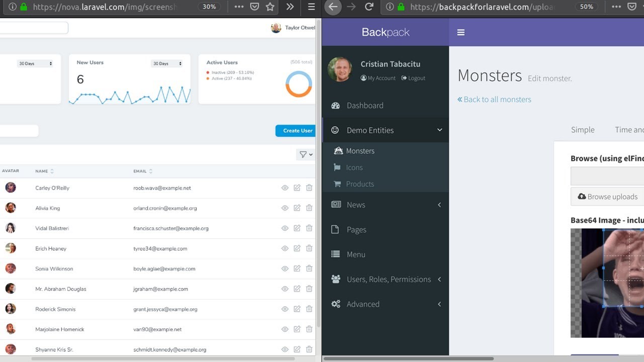644x362 pixels.
Task: View Alivia King's record via eye icon
Action: point(285,208)
